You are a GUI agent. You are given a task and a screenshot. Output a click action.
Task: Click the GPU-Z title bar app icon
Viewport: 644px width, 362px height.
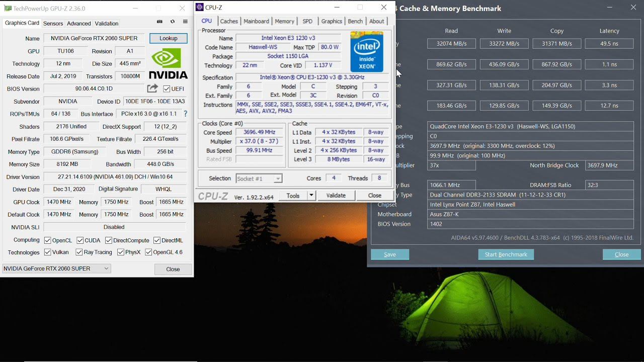click(x=8, y=9)
